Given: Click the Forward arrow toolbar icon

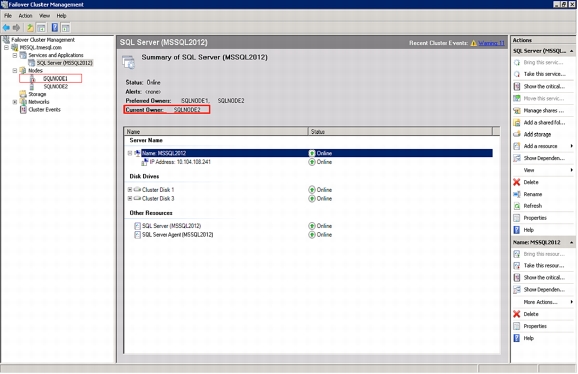Looking at the screenshot, I should (x=16, y=28).
